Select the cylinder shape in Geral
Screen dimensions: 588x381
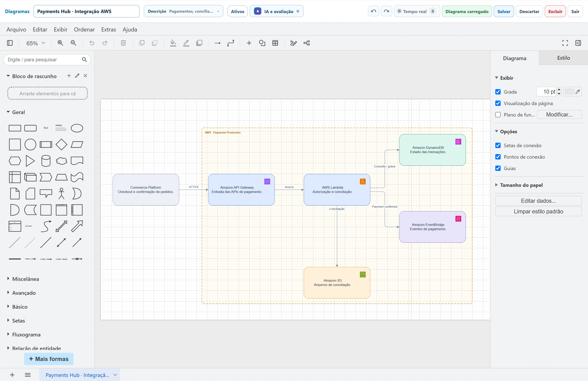[x=46, y=161]
